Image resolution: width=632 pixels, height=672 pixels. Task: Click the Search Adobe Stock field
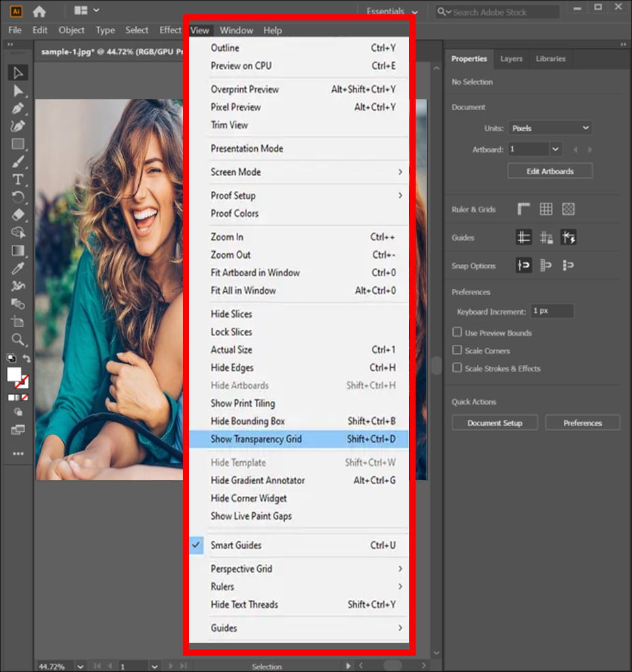tap(498, 12)
